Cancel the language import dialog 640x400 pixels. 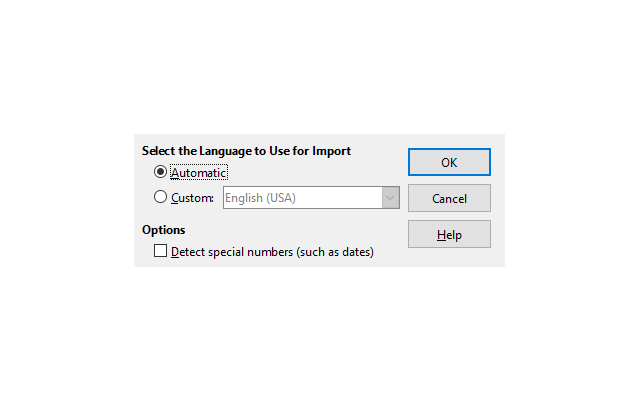449,198
